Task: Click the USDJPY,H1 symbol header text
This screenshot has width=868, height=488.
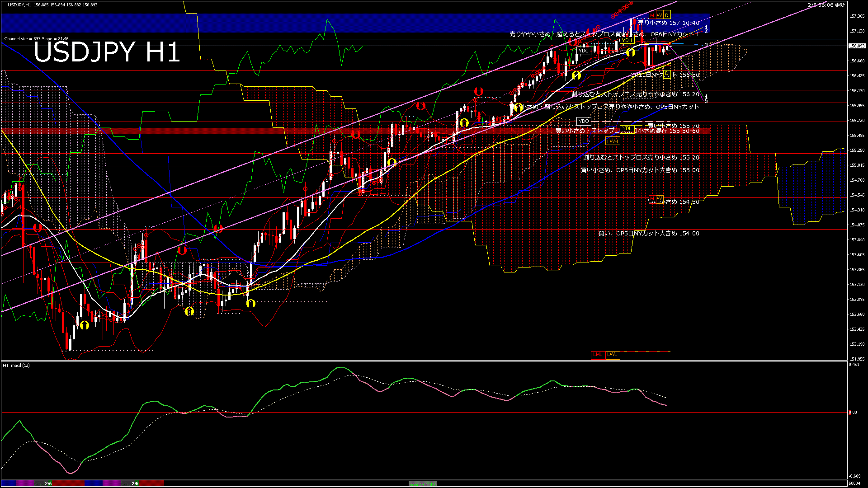Action: tap(19, 5)
